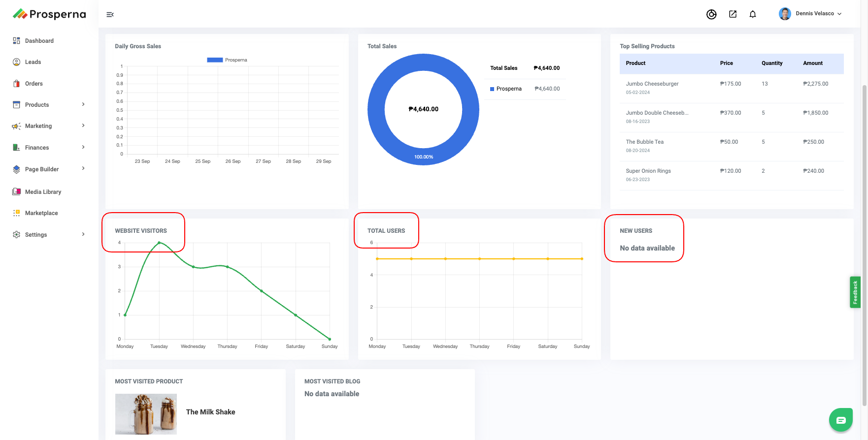Open the Dennis Velasco account dropdown

coord(810,14)
